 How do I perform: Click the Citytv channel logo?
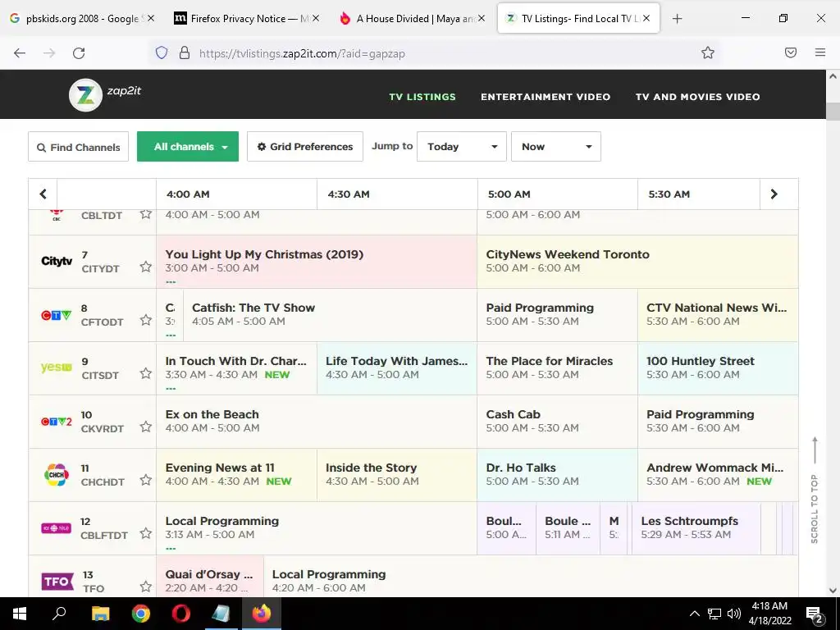click(57, 262)
